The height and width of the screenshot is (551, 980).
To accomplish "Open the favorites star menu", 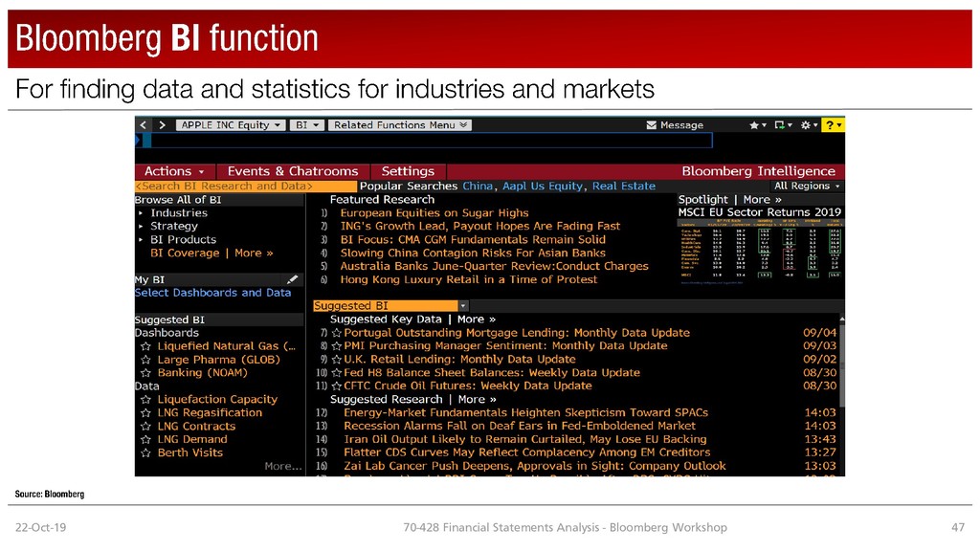I will coord(758,125).
